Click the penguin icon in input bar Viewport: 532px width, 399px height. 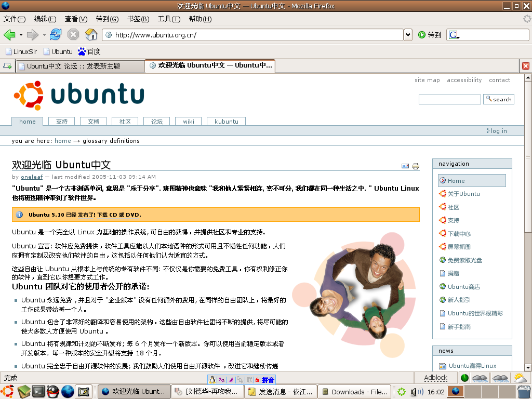[x=212, y=380]
